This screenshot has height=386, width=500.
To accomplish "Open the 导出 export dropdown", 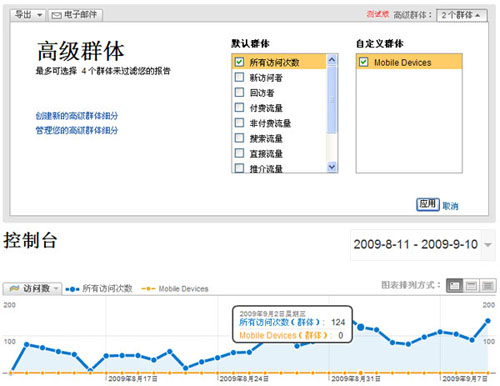I will [x=28, y=15].
